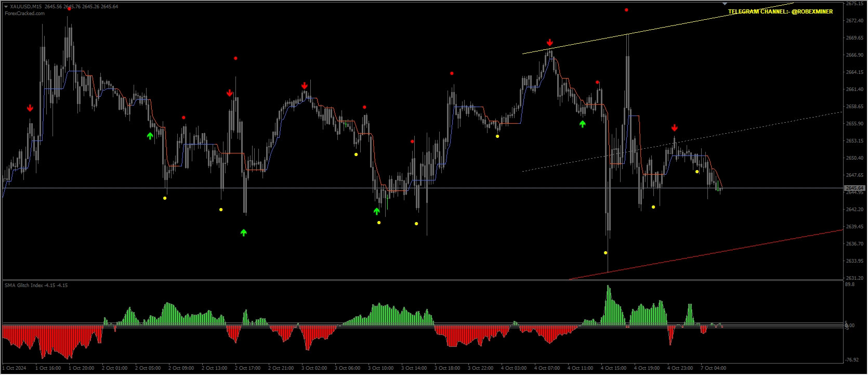Click the 1 Oct 16:00 time label
The width and height of the screenshot is (868, 375).
point(48,368)
